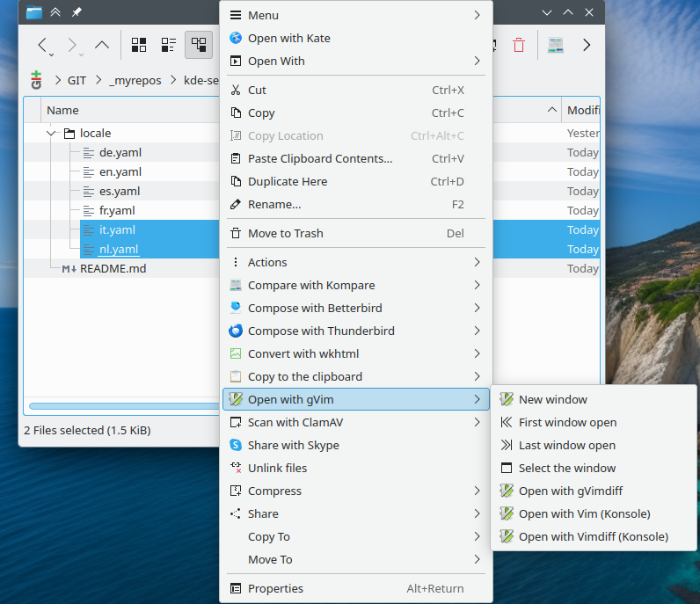The height and width of the screenshot is (604, 700).
Task: Choose First window open
Action: pyautogui.click(x=594, y=422)
